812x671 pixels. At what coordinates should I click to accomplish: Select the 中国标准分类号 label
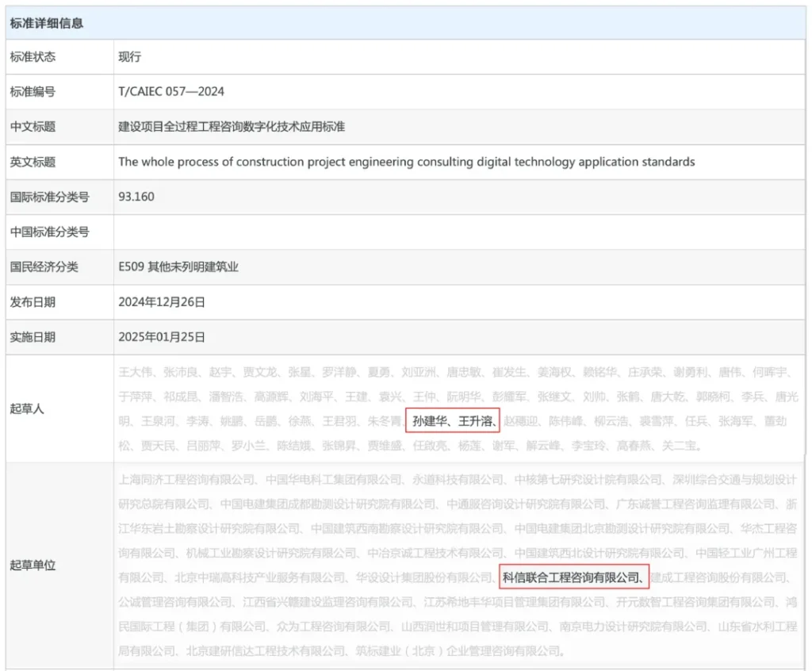[50, 232]
